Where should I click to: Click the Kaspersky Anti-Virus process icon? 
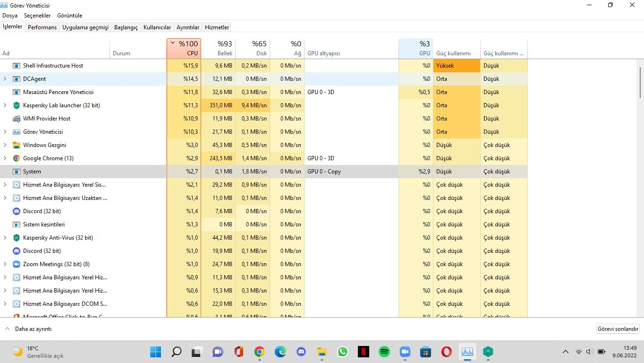pyautogui.click(x=17, y=238)
